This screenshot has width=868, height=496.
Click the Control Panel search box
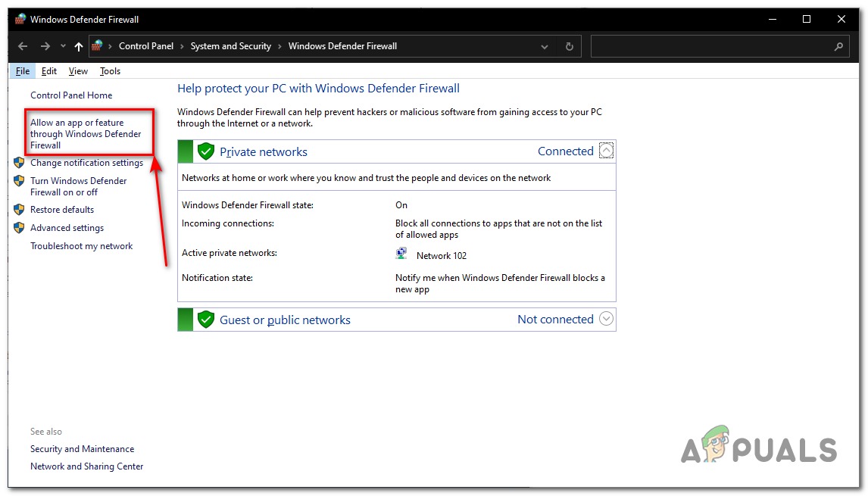click(x=712, y=46)
